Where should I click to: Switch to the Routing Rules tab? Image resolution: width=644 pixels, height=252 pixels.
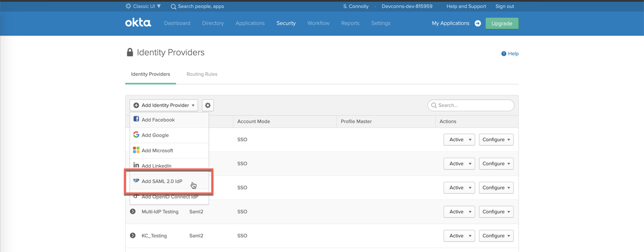pos(202,74)
